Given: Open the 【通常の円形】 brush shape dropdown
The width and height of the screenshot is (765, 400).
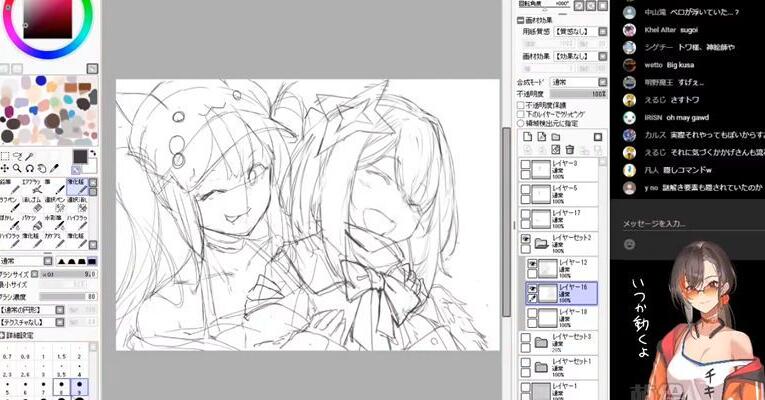Looking at the screenshot, I should point(32,310).
